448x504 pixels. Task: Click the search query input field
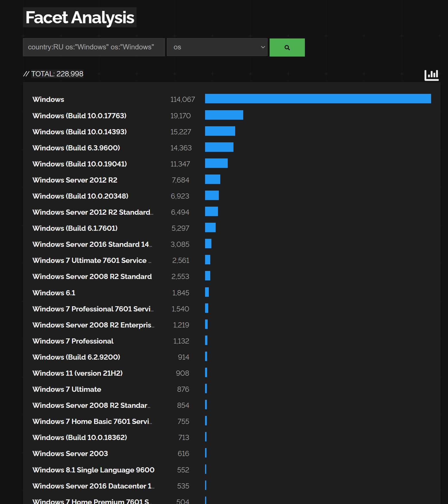click(94, 47)
